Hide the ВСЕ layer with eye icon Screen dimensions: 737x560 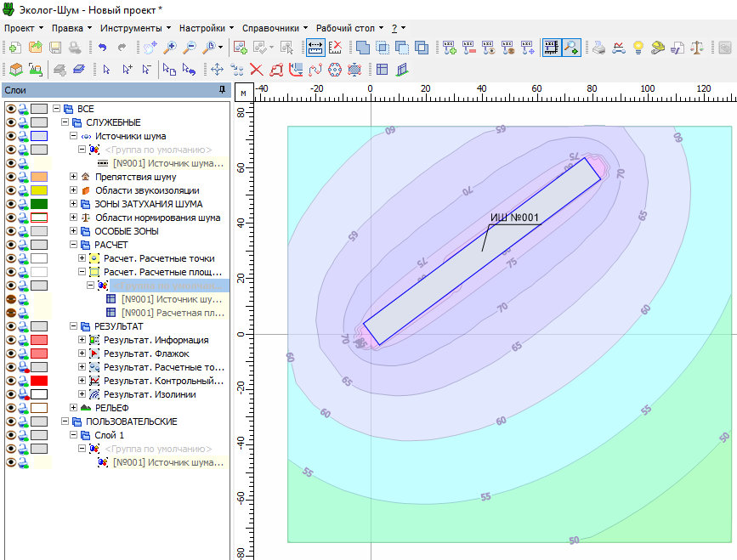(11, 109)
